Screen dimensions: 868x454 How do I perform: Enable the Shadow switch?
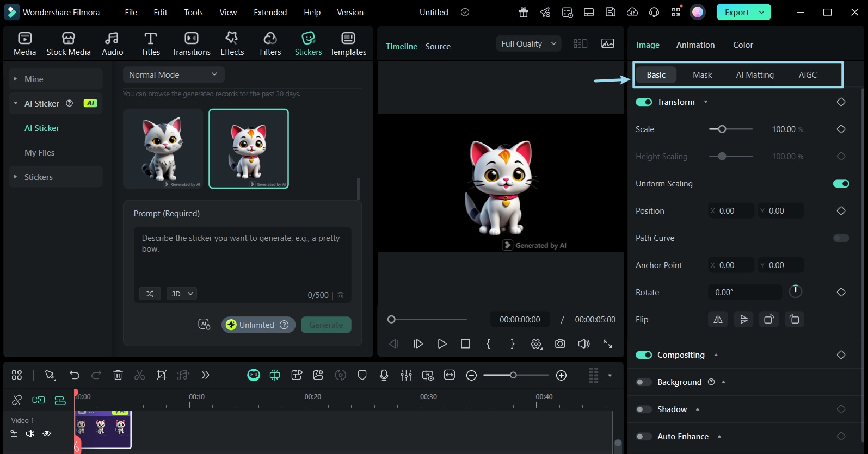[x=644, y=409]
